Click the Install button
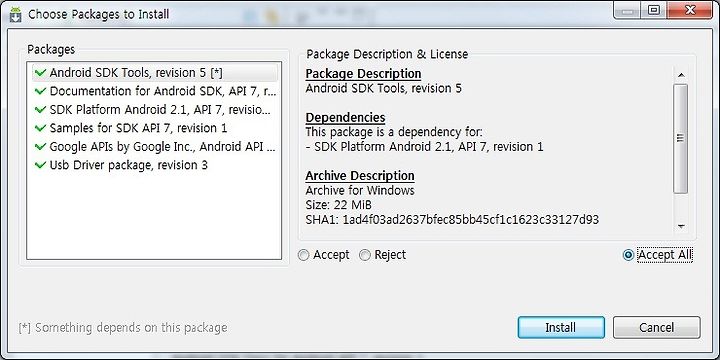This screenshot has height=360, width=720. tap(561, 327)
